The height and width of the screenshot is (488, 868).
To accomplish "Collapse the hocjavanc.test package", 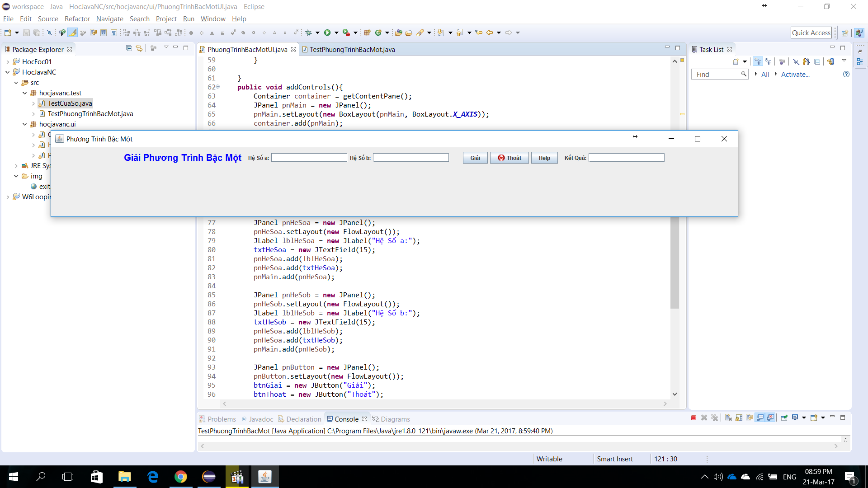I will (x=25, y=93).
